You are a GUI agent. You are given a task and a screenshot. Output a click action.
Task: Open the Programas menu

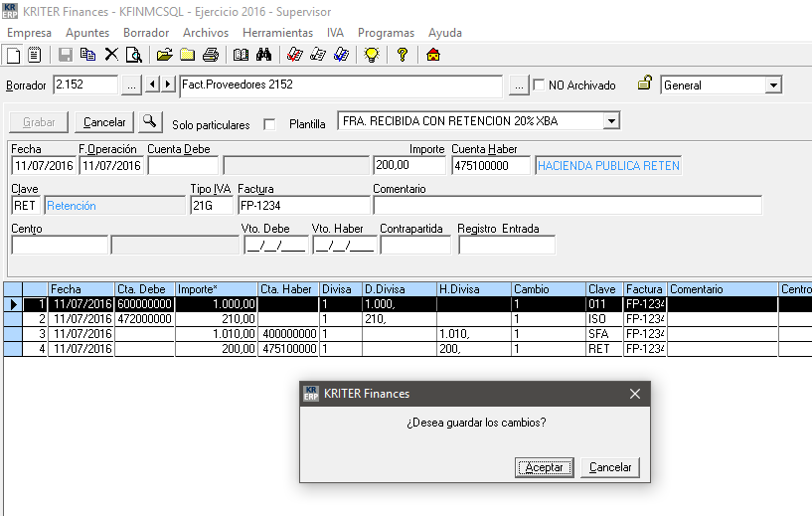click(x=386, y=33)
